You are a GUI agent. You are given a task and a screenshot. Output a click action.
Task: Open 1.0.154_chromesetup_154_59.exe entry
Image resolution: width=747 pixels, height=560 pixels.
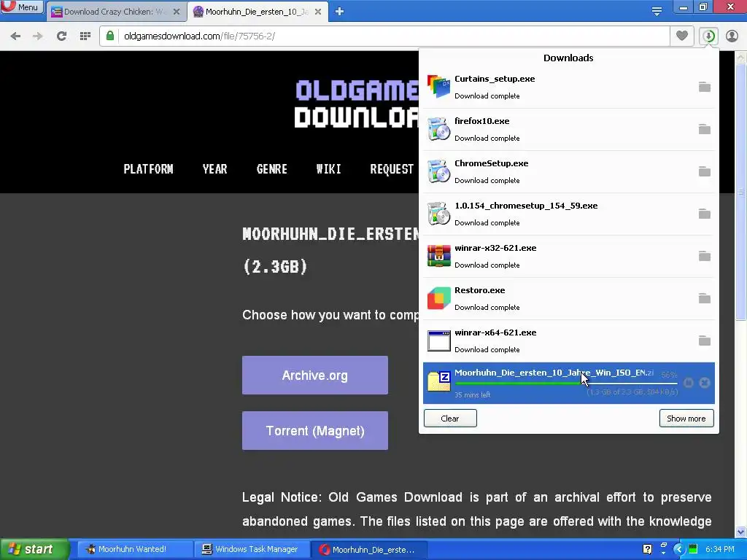pyautogui.click(x=569, y=214)
